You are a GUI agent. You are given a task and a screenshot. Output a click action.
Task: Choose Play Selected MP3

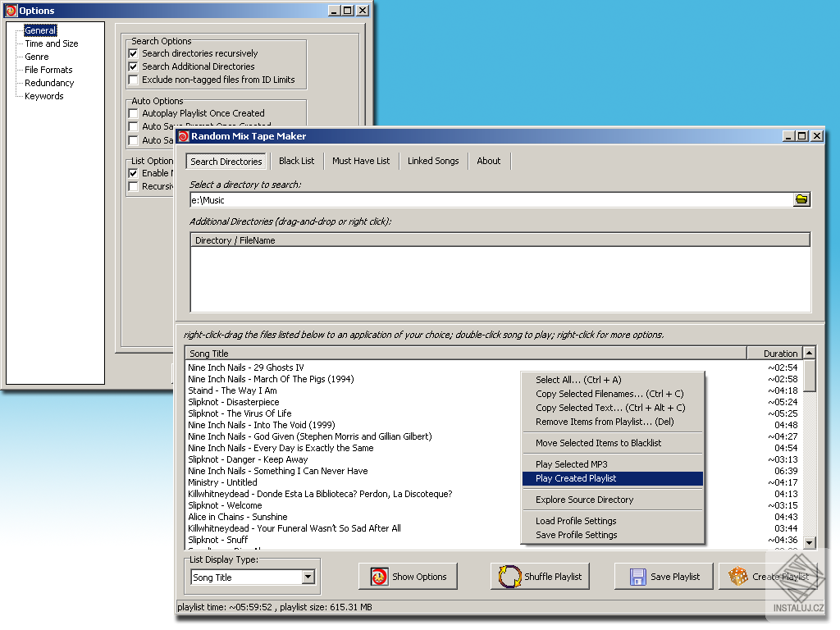coord(612,464)
